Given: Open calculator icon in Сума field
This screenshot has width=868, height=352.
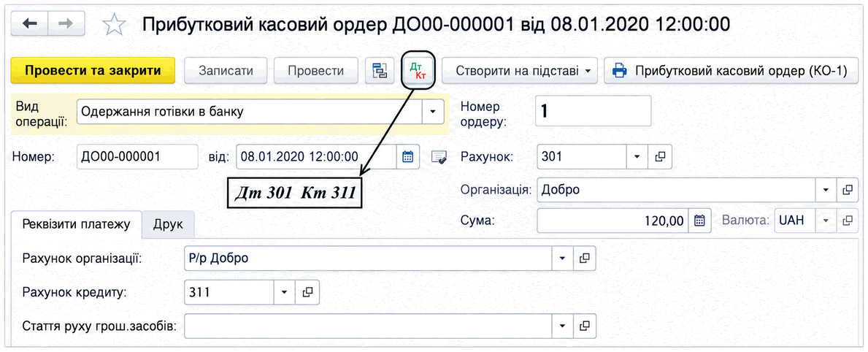Looking at the screenshot, I should 699,221.
